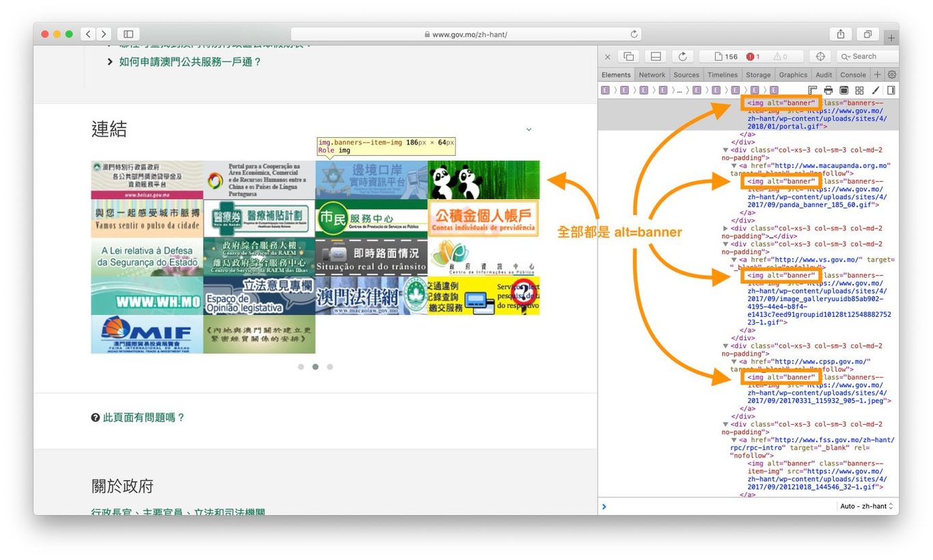Open the Auto - zh-hant context dropdown
Image resolution: width=933 pixels, height=560 pixels.
[x=867, y=507]
